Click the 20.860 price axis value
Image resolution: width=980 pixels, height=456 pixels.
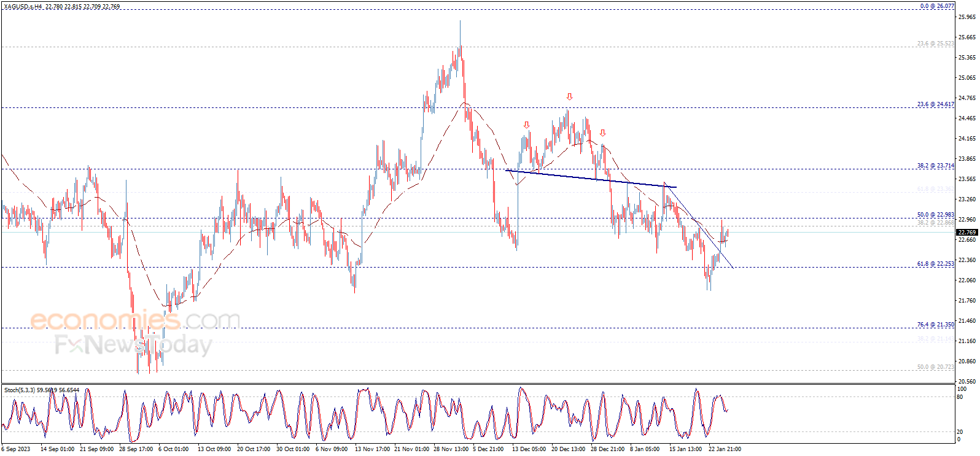pos(966,361)
